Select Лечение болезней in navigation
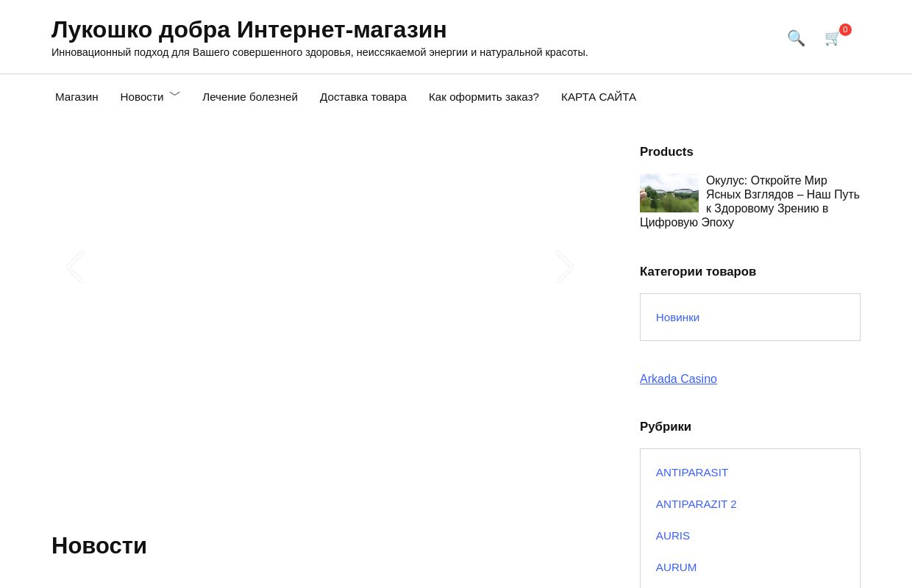 250,96
